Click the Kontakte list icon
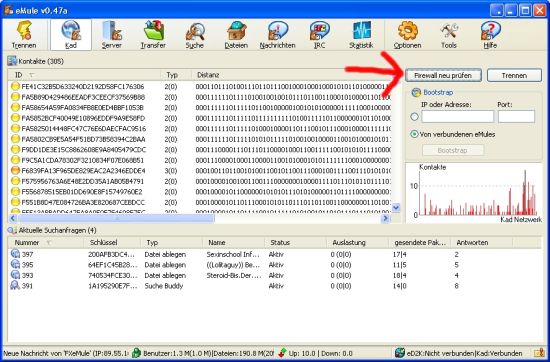Screen dimensions: 550x362 click(12, 61)
